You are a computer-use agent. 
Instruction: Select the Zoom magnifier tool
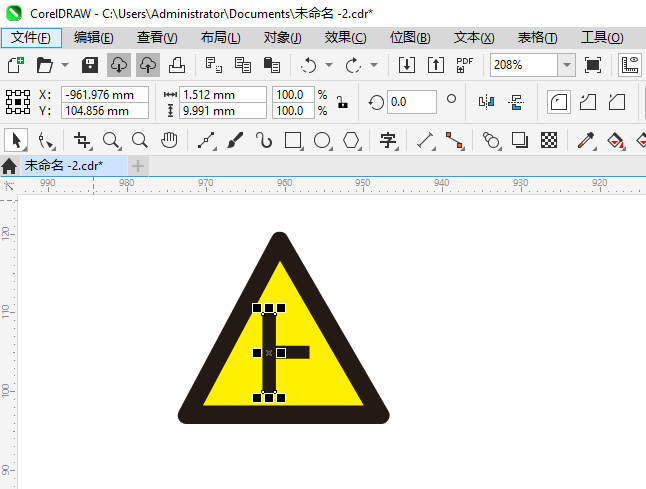[x=111, y=140]
